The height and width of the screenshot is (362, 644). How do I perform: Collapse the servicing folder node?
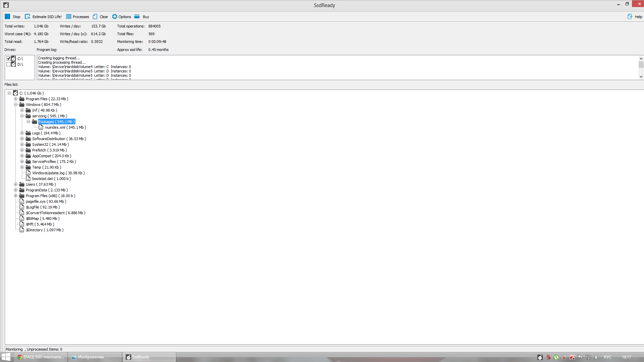(22, 116)
